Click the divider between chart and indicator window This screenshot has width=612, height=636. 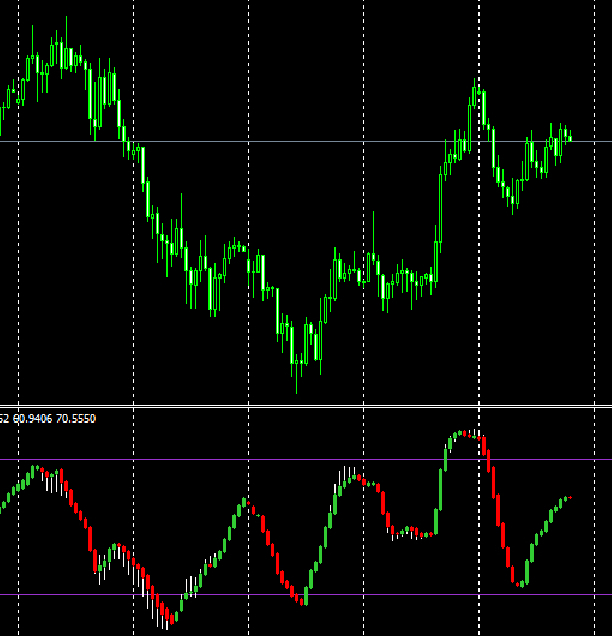click(x=300, y=406)
